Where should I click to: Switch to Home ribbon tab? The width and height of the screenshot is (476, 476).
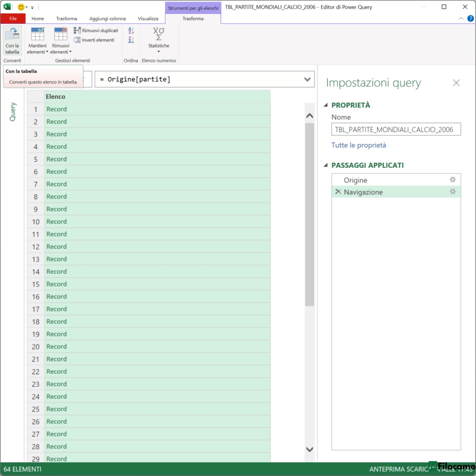point(38,19)
